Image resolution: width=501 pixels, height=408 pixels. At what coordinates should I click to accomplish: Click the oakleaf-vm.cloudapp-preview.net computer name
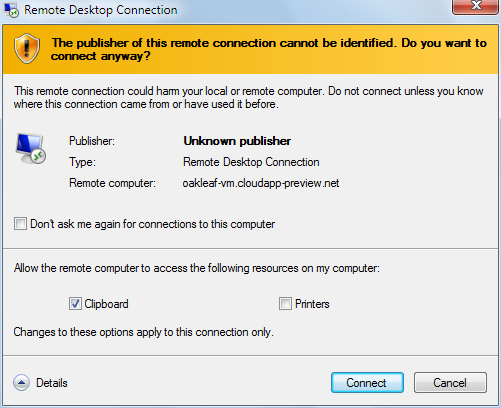coord(261,183)
